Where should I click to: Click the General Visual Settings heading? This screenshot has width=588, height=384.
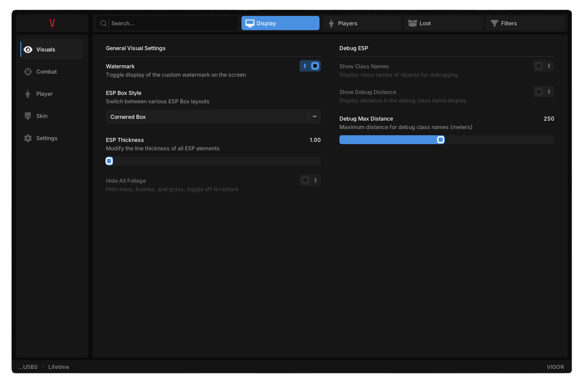click(136, 48)
